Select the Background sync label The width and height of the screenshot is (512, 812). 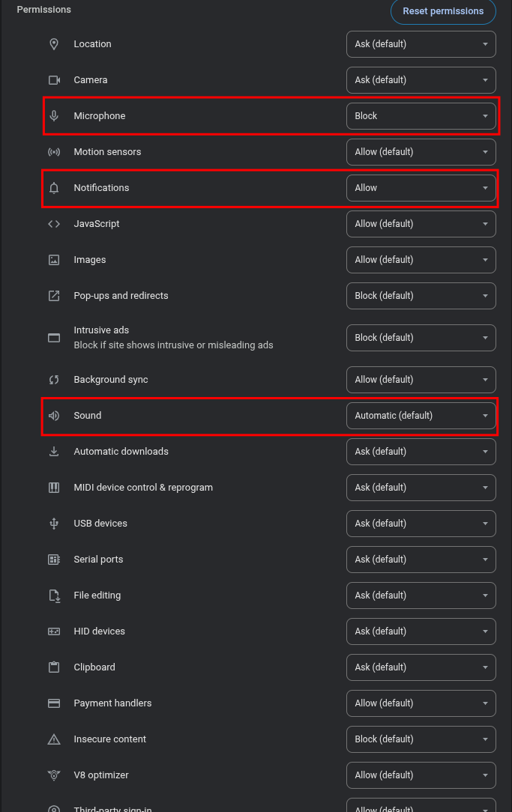[111, 380]
